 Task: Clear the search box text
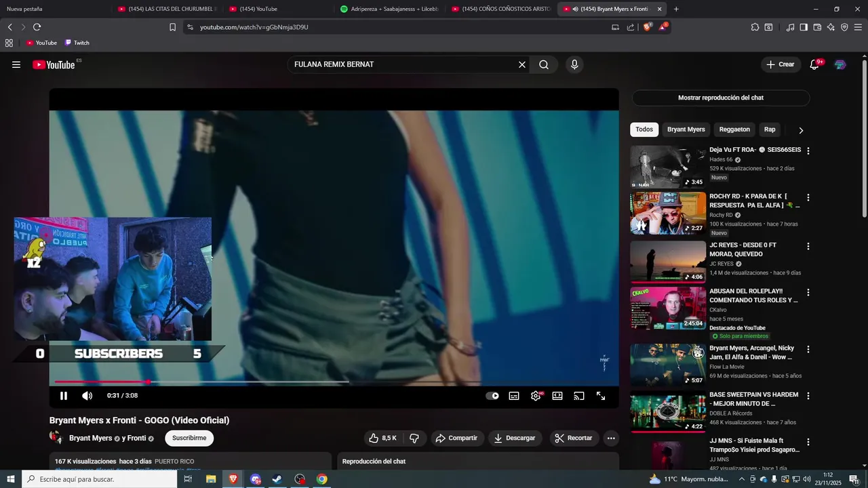pos(522,64)
